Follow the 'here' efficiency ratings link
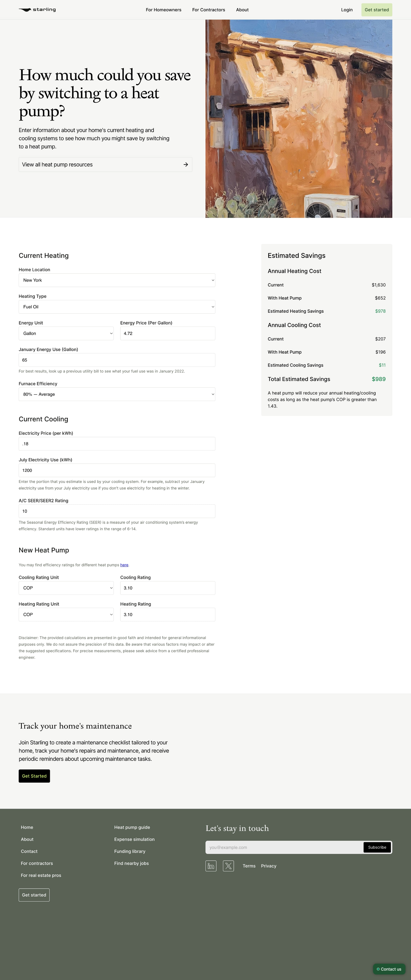 [x=124, y=565]
